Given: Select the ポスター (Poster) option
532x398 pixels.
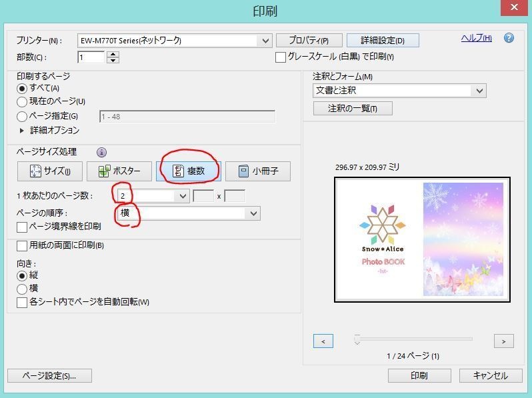Looking at the screenshot, I should (x=119, y=171).
